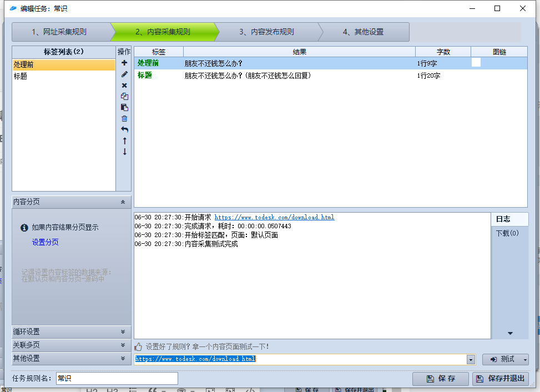The image size is (540, 392).
Task: Move the tag up with the up arrow
Action: (124, 140)
